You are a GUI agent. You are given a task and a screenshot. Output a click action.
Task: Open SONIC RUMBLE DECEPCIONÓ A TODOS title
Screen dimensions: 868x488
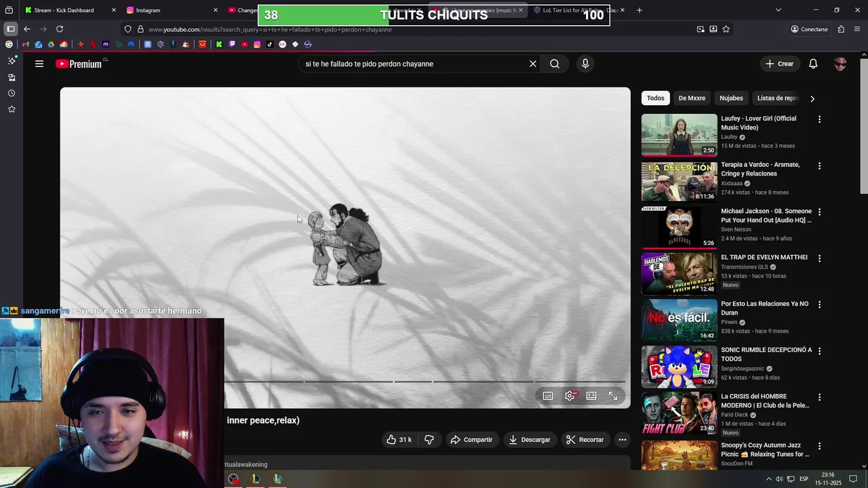point(766,354)
